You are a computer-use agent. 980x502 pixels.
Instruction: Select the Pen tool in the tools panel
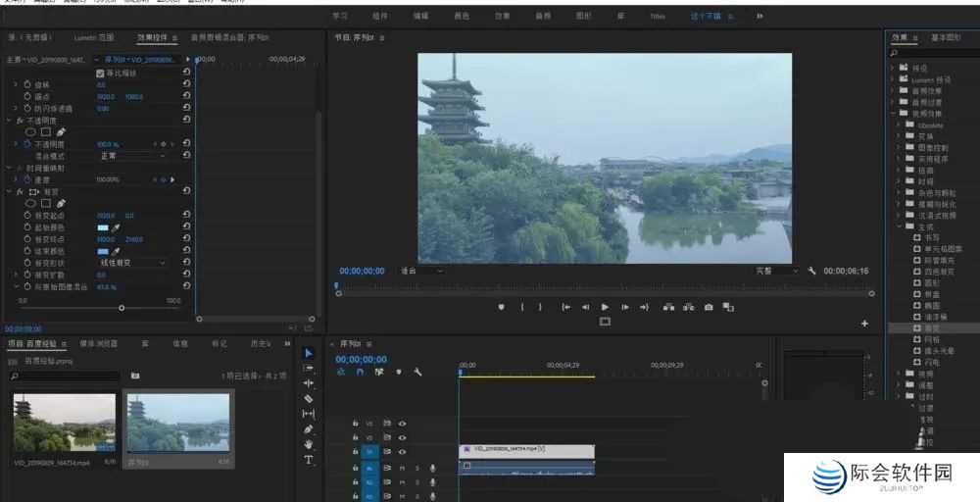click(309, 429)
